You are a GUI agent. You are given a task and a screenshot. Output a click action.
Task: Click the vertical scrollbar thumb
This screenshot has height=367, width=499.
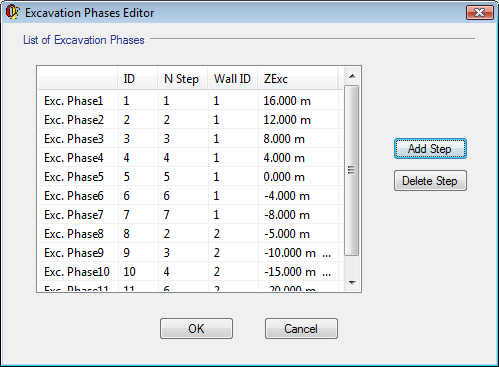pyautogui.click(x=351, y=170)
